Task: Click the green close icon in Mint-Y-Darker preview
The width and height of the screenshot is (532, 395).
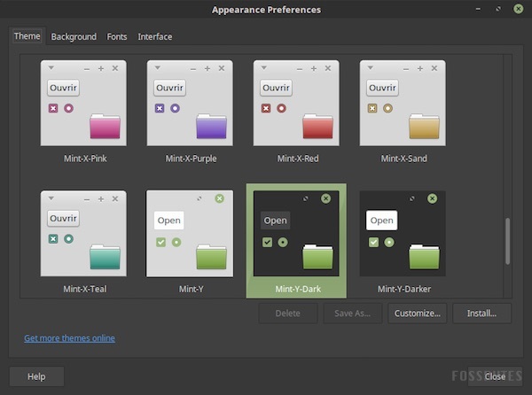Action: (x=433, y=198)
